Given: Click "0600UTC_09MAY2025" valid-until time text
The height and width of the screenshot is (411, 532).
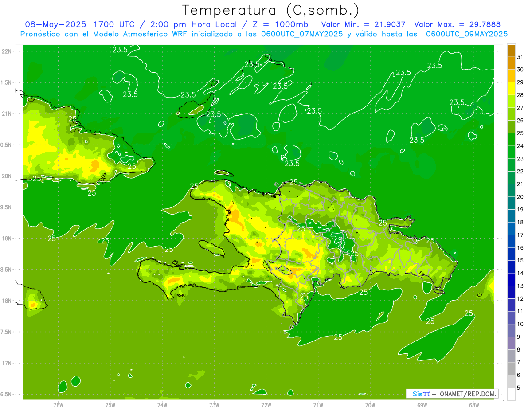Looking at the screenshot, I should (x=467, y=34).
